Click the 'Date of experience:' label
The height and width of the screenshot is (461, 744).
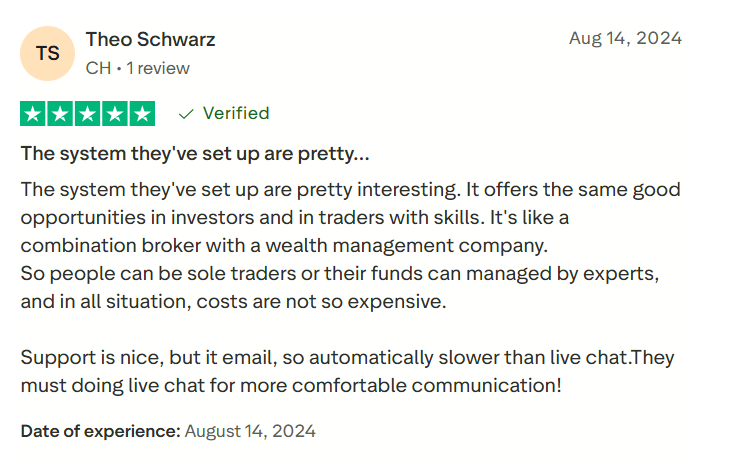[x=100, y=432]
